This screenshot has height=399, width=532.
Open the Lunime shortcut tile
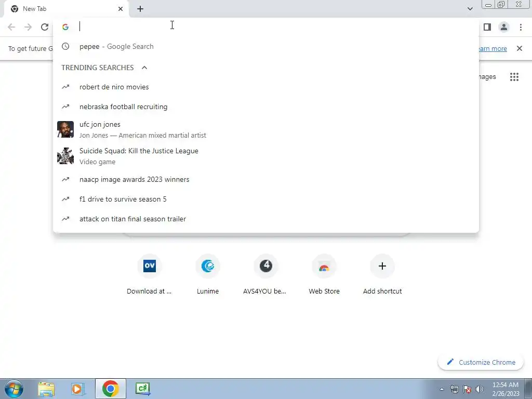(208, 275)
